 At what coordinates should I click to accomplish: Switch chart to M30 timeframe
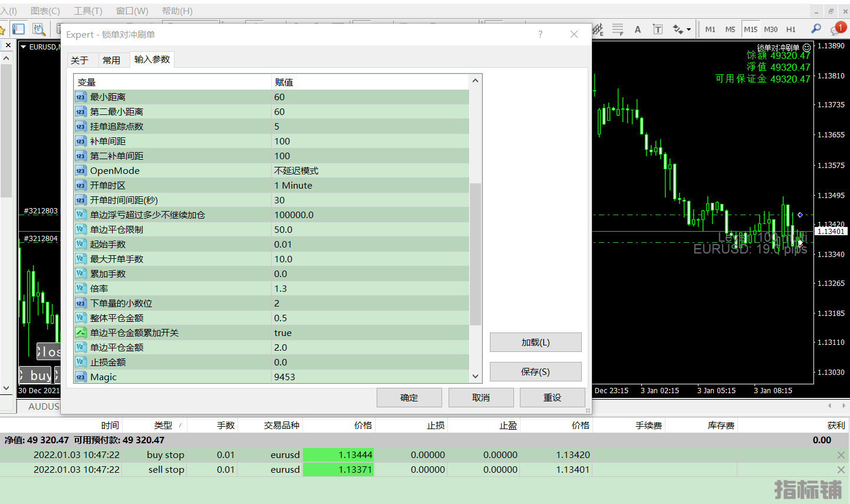point(770,29)
